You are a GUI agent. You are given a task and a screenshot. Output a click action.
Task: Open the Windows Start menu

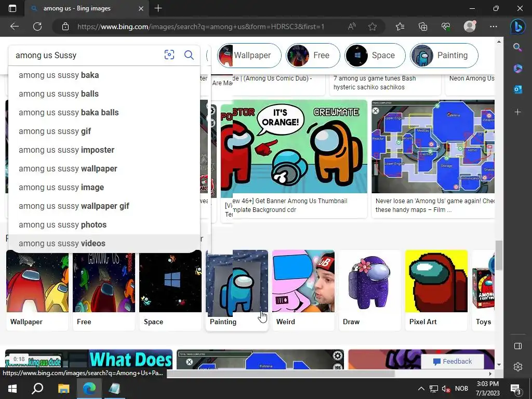coord(12,389)
